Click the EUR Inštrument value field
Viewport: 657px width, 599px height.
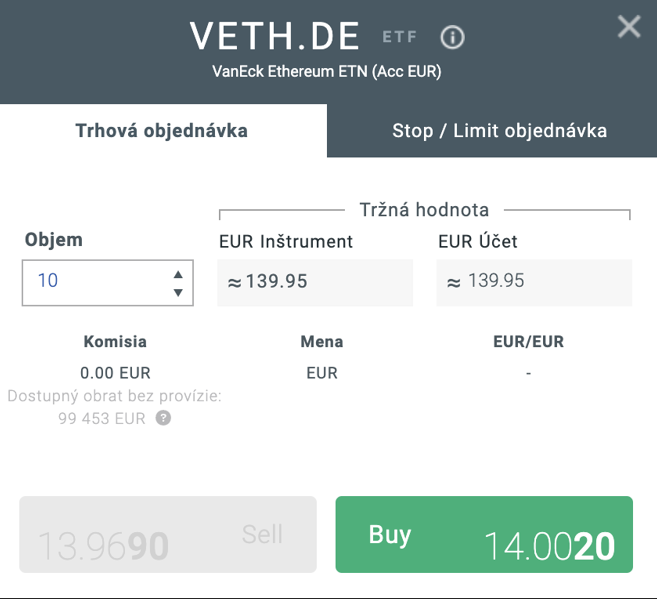[x=315, y=282]
